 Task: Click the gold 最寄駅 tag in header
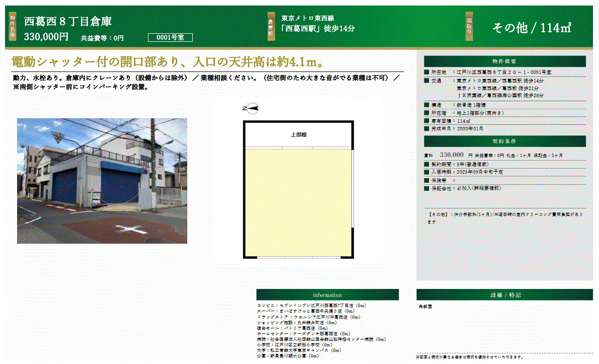click(271, 26)
